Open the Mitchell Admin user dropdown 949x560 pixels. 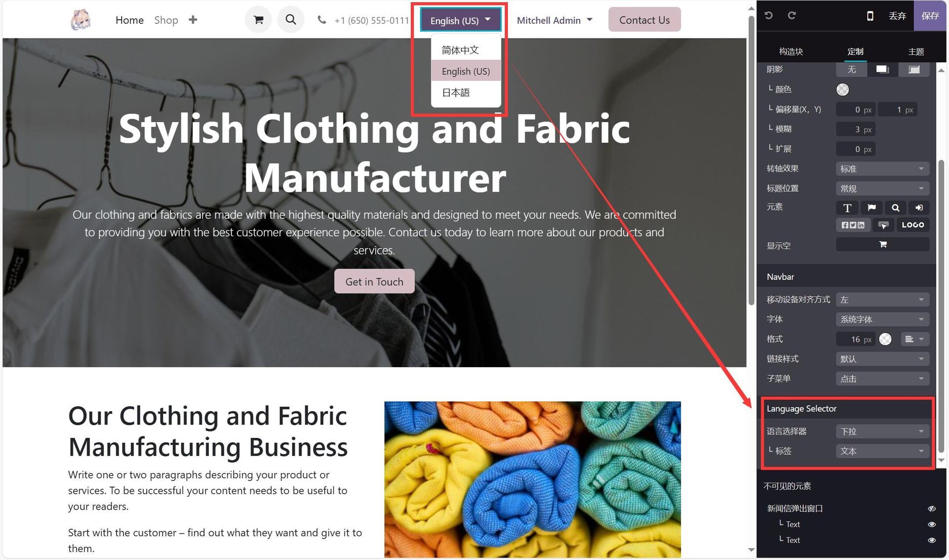(554, 20)
